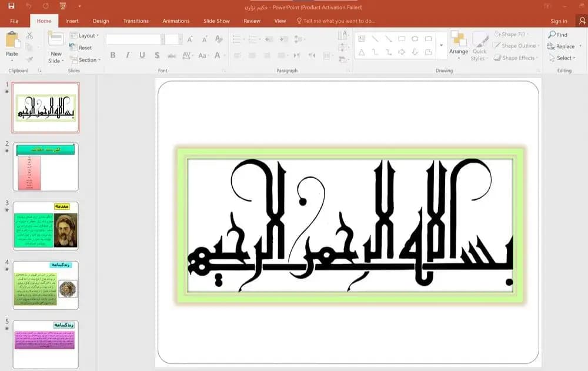
Task: Toggle Underline on text
Action: [x=142, y=55]
